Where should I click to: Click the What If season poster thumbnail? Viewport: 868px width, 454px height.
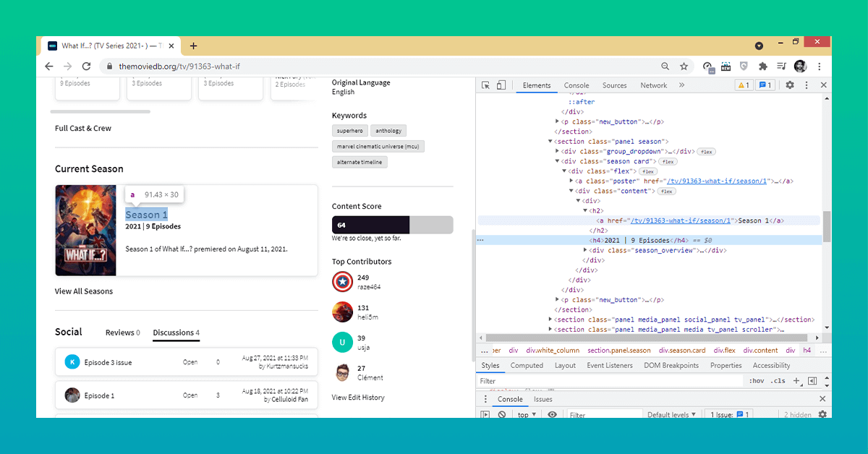click(85, 231)
